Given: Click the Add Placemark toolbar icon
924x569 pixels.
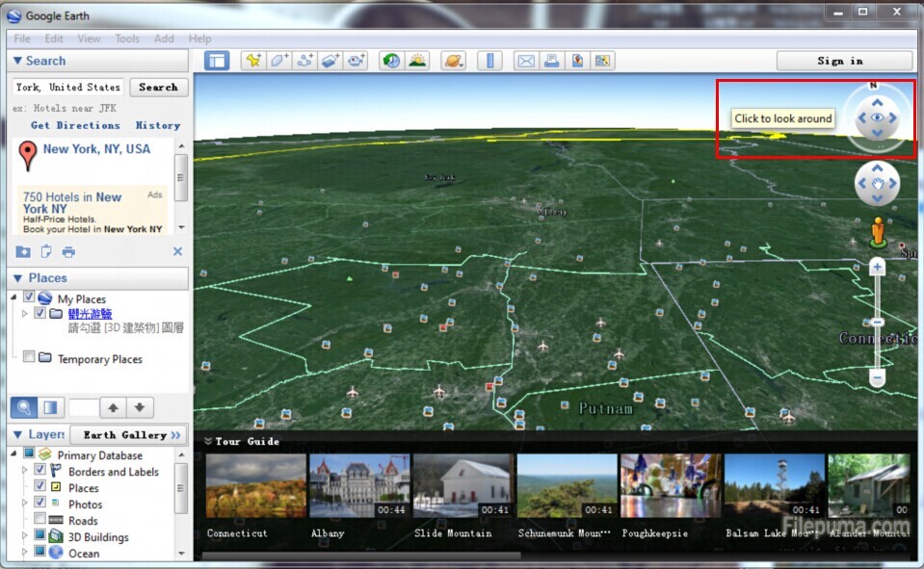Looking at the screenshot, I should click(253, 61).
